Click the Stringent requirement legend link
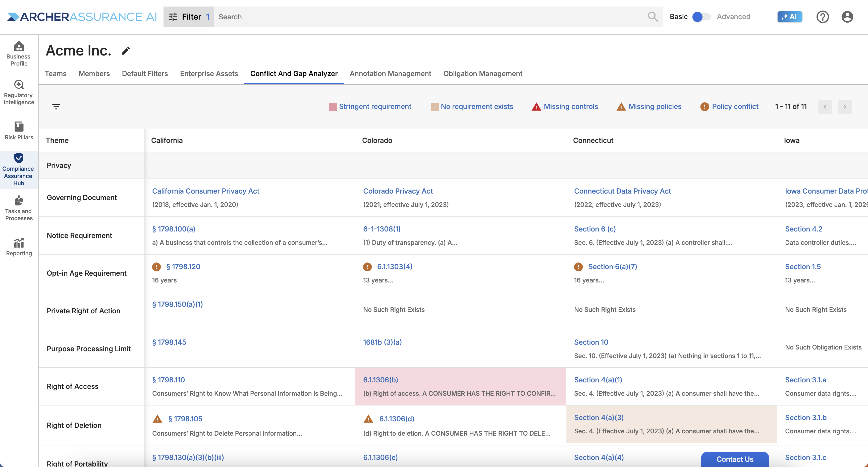The image size is (868, 467). (x=375, y=106)
